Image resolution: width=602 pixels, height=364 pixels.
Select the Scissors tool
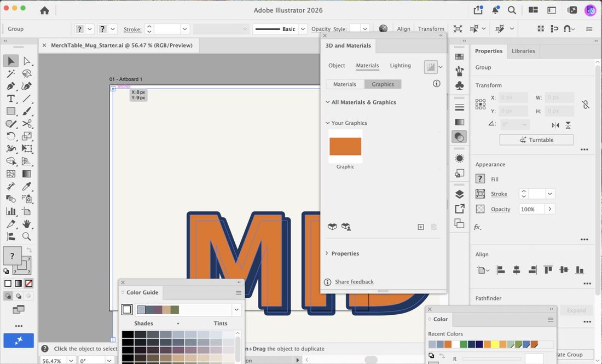pos(26,124)
